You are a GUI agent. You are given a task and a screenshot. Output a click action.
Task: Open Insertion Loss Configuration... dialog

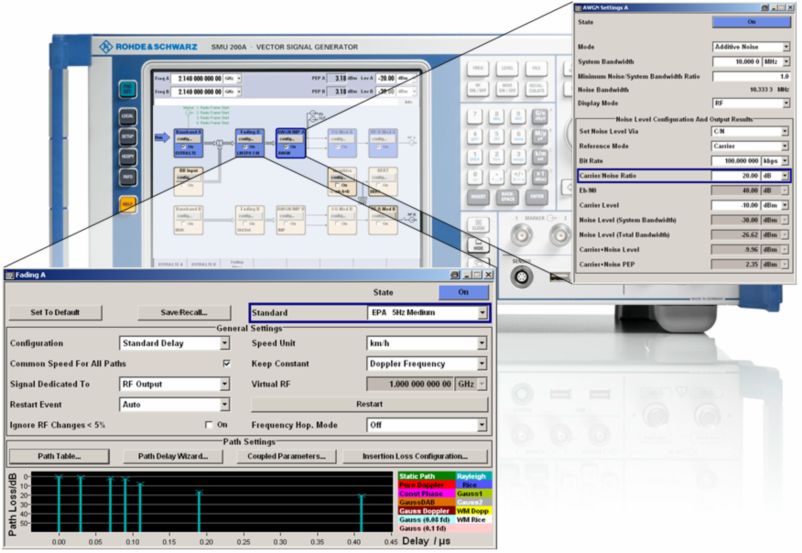click(x=415, y=456)
